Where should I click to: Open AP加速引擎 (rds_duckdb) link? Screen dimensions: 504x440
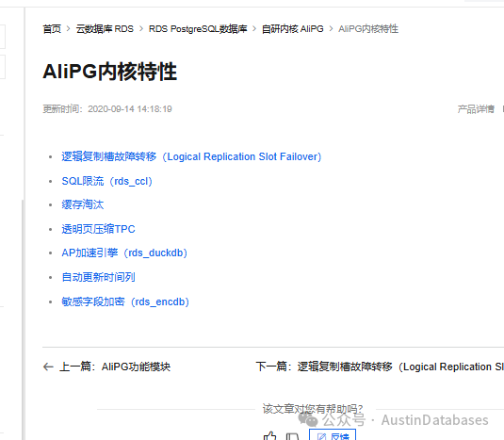[x=124, y=253]
